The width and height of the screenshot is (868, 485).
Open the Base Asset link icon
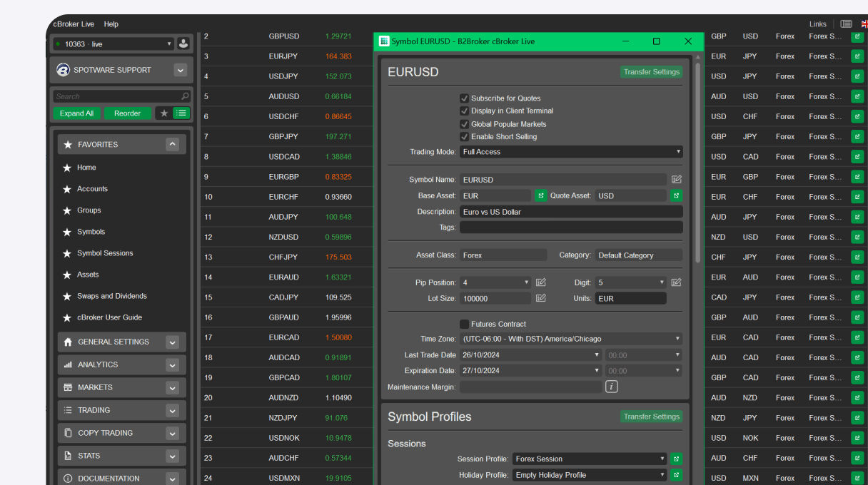pyautogui.click(x=540, y=195)
